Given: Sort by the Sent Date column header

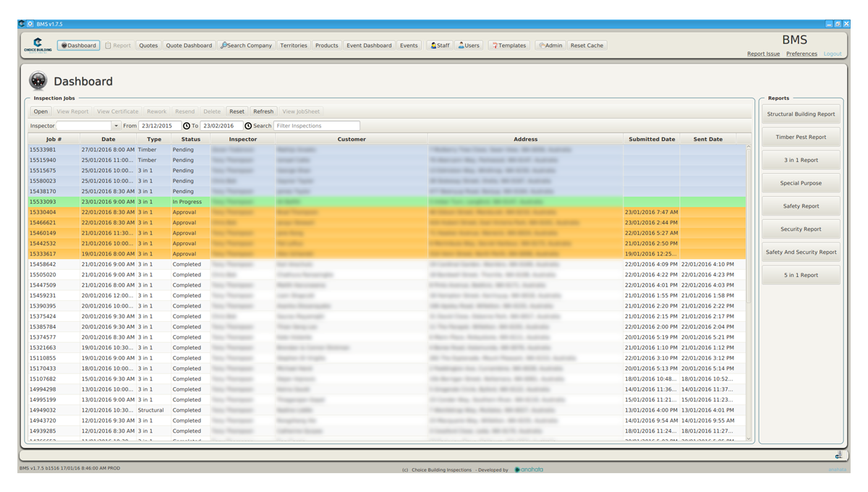Looking at the screenshot, I should [708, 139].
